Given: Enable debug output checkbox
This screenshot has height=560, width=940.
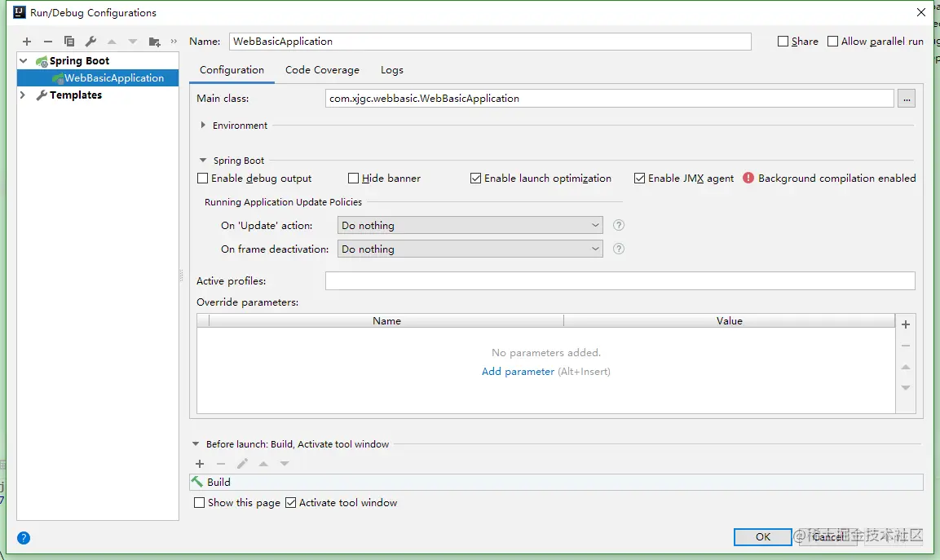Looking at the screenshot, I should [203, 178].
